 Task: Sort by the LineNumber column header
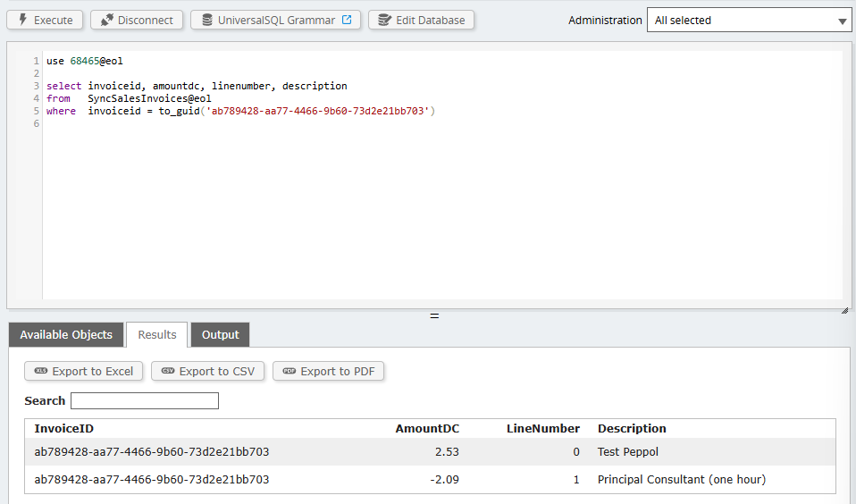(x=543, y=428)
